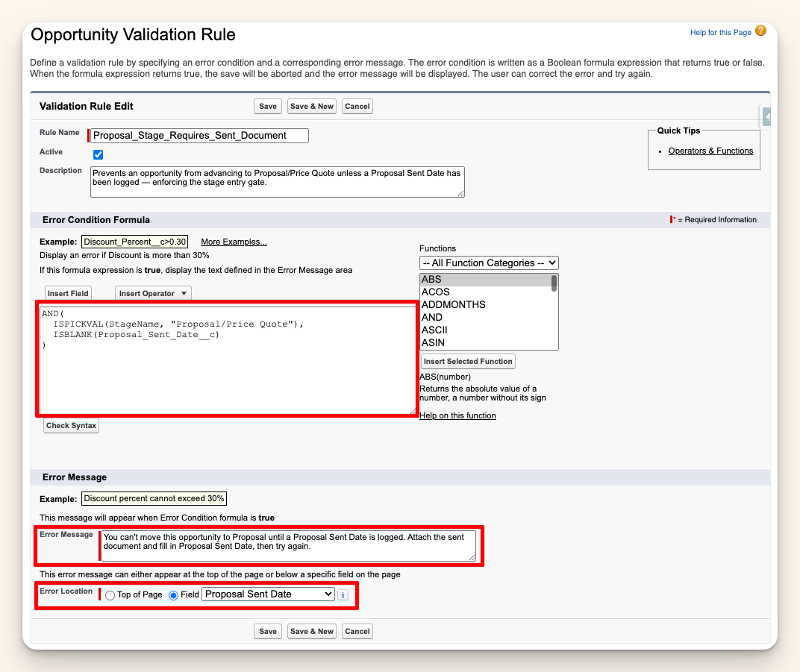Select ASCII in the functions list
This screenshot has height=672, width=800.
[x=485, y=330]
